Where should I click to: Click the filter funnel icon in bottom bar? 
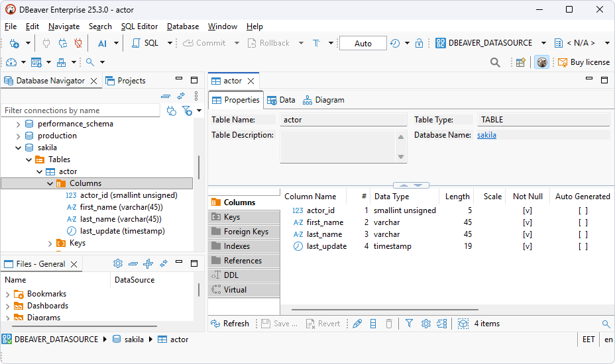(409, 324)
